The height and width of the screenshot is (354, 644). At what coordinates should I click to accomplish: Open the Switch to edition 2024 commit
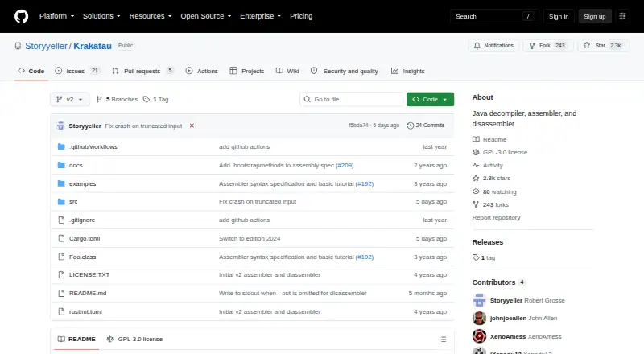point(250,239)
